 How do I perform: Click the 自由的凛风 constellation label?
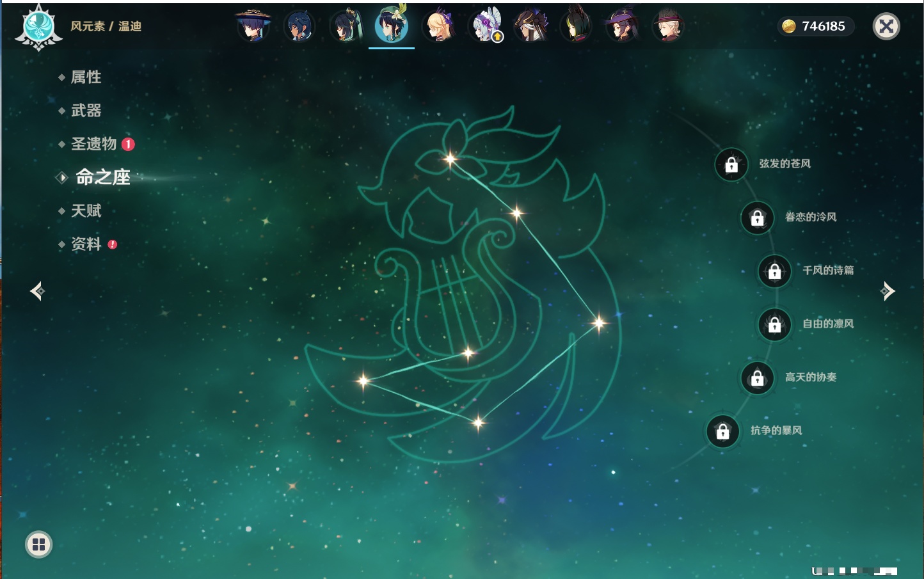828,324
